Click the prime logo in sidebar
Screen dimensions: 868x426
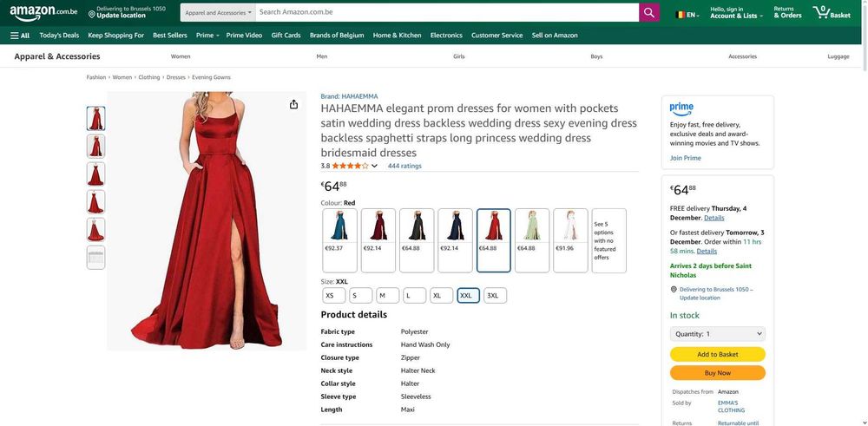click(681, 108)
